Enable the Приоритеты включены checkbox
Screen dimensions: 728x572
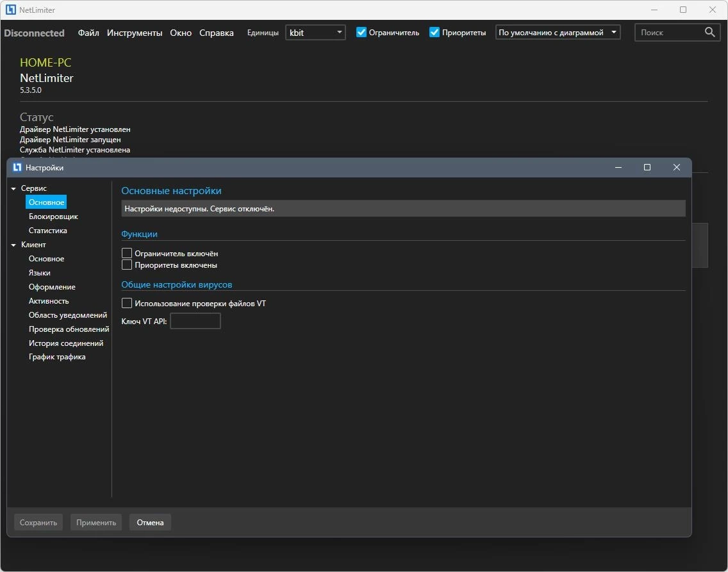point(127,265)
